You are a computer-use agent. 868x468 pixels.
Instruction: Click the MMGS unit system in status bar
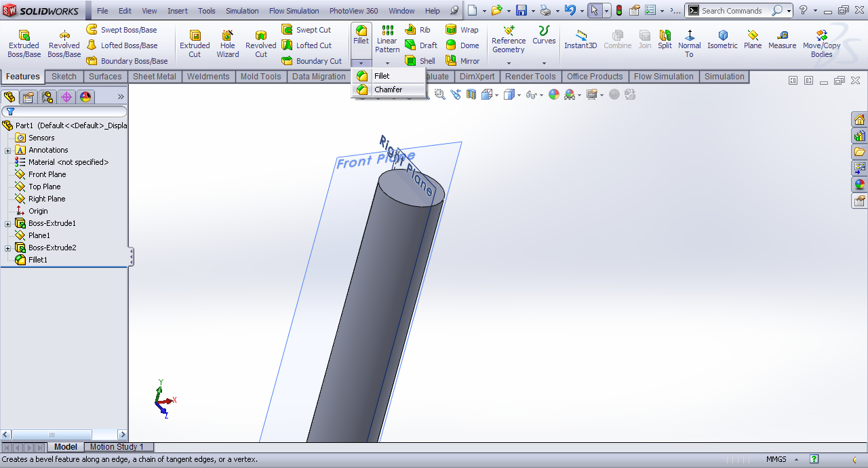point(776,459)
